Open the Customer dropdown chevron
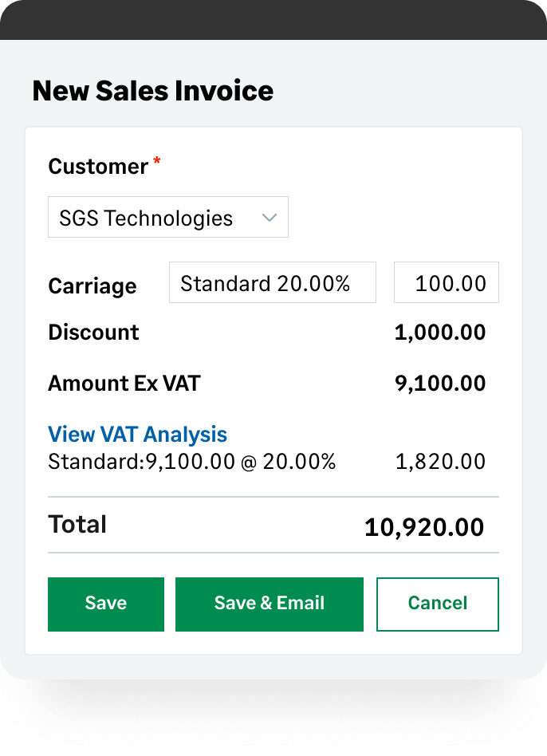Image resolution: width=547 pixels, height=756 pixels. [269, 216]
